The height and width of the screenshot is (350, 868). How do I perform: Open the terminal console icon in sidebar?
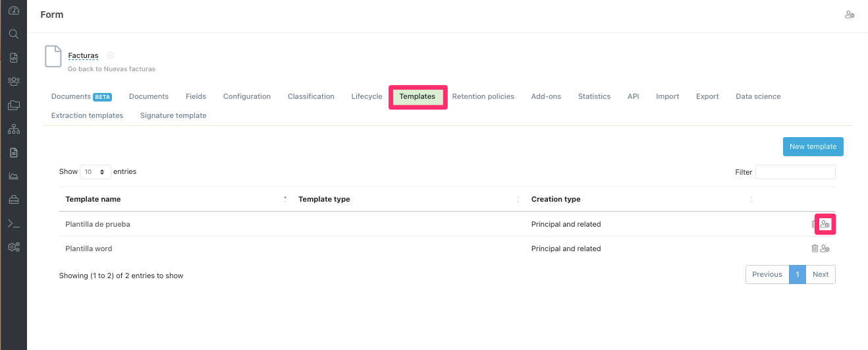[13, 223]
